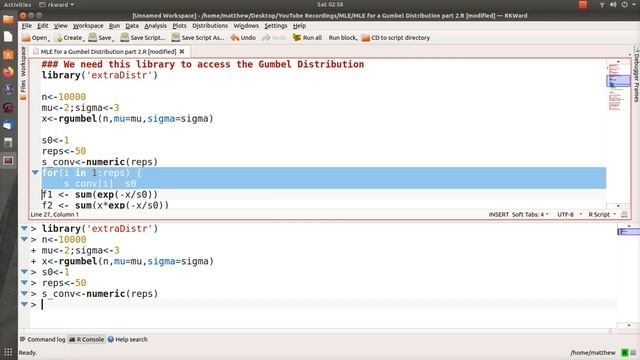The image size is (640, 360).
Task: Undo the last edit via toolbar
Action: 243,38
